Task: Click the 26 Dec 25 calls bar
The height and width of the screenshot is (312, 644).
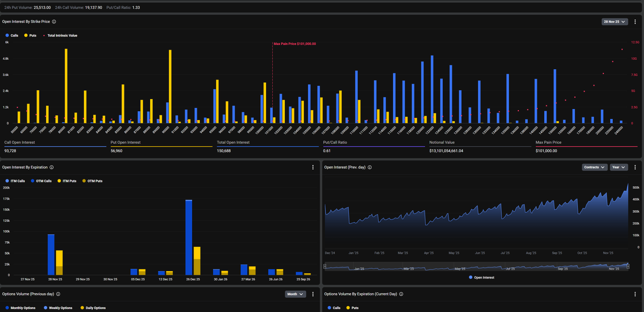Action: (189, 237)
